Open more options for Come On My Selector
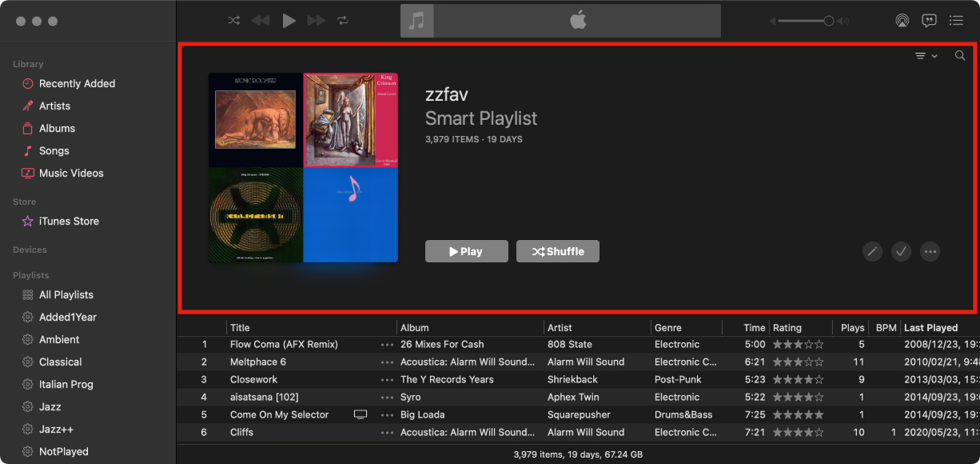This screenshot has width=980, height=464. [x=388, y=415]
